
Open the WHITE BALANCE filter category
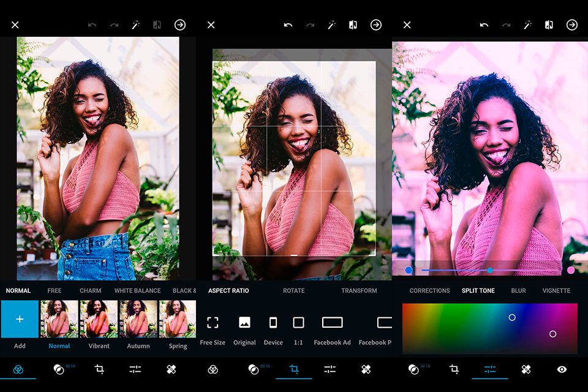[x=137, y=291]
